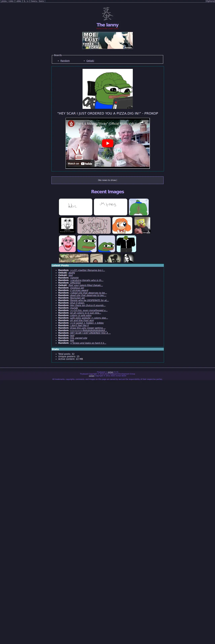Open Random post '>>4 saged + hidden + b4bbc'
This screenshot has width=215, height=644.
pyautogui.click(x=87, y=323)
